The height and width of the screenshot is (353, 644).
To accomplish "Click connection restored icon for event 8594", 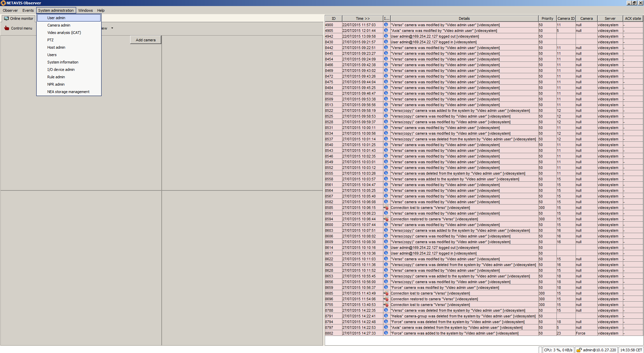I will tap(386, 219).
